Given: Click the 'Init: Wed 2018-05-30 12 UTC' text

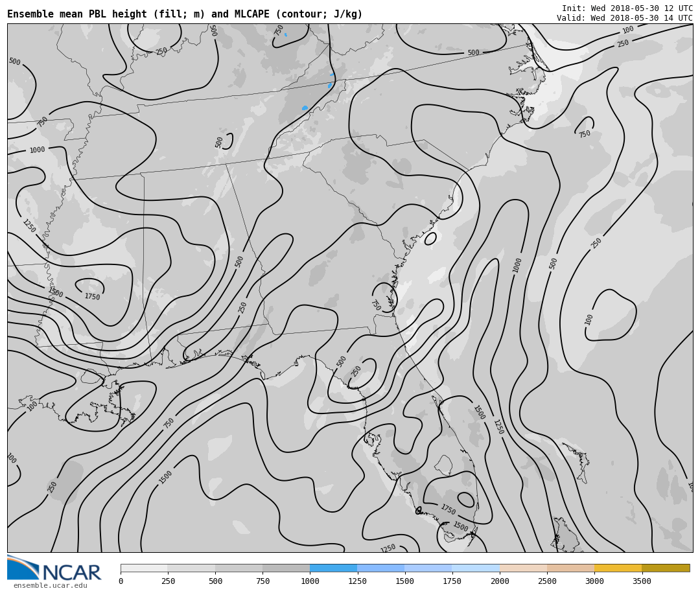Looking at the screenshot, I should click(627, 8).
